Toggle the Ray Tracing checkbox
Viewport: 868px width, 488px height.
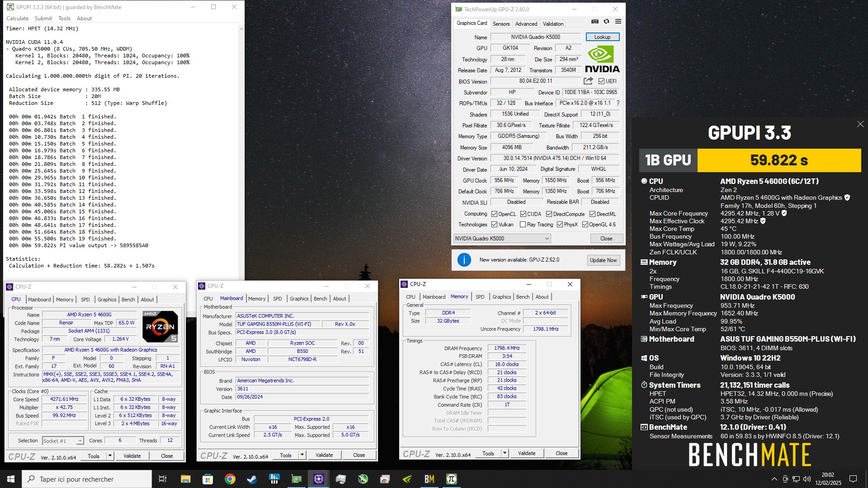523,225
